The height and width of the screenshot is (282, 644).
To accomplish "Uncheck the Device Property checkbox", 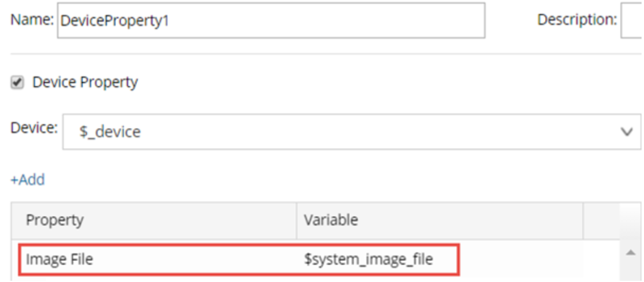I will [17, 82].
